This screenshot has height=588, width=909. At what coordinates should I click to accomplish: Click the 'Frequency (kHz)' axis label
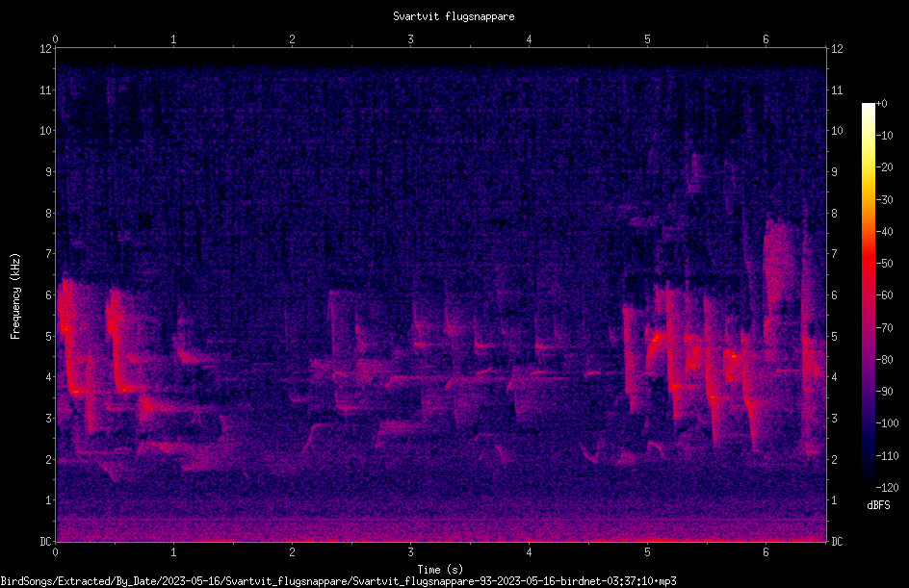(15, 296)
